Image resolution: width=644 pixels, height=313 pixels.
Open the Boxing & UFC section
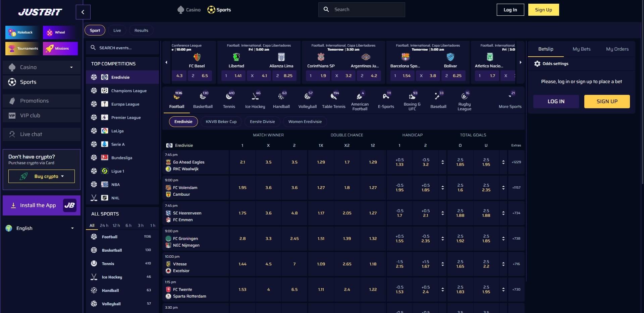(412, 96)
